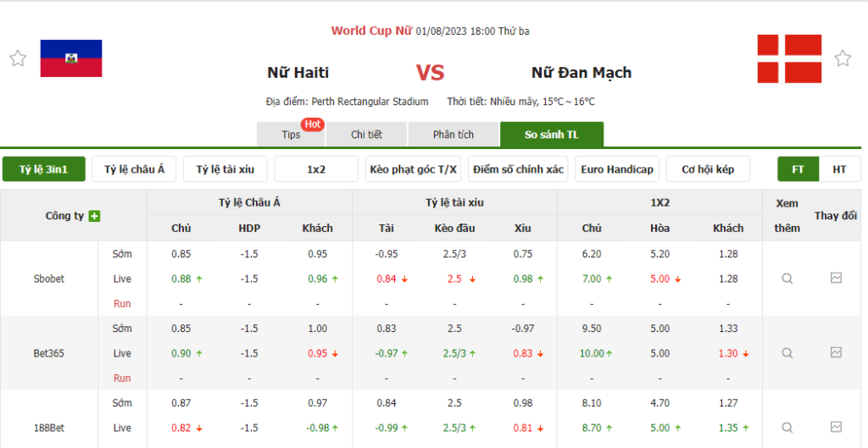868x448 pixels.
Task: Click the Haiti flag image
Action: point(71,58)
